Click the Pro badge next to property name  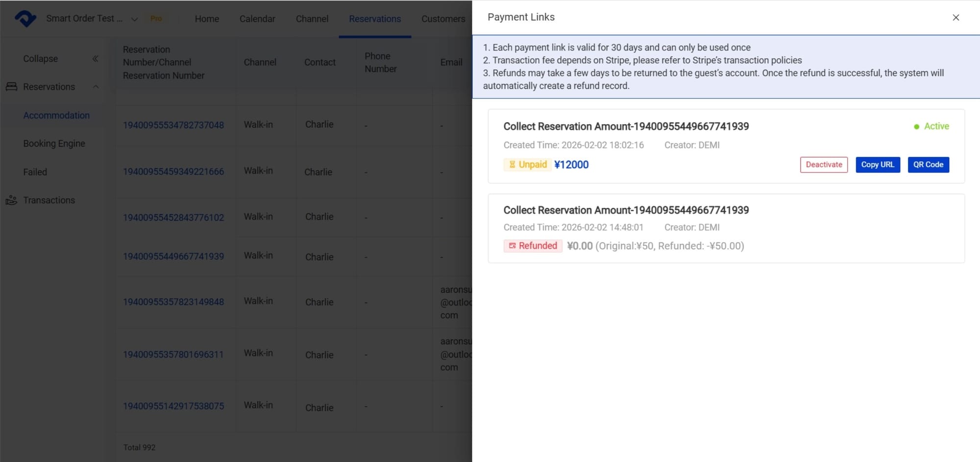point(156,18)
